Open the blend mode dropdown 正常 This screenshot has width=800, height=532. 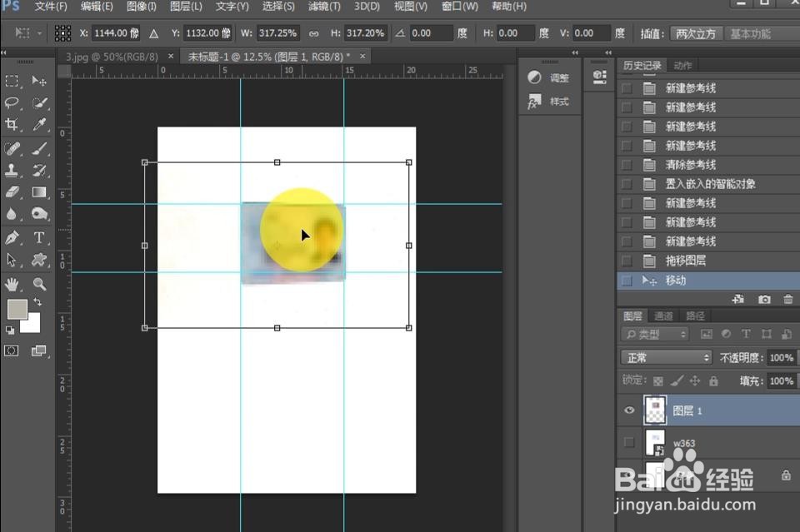coord(667,358)
